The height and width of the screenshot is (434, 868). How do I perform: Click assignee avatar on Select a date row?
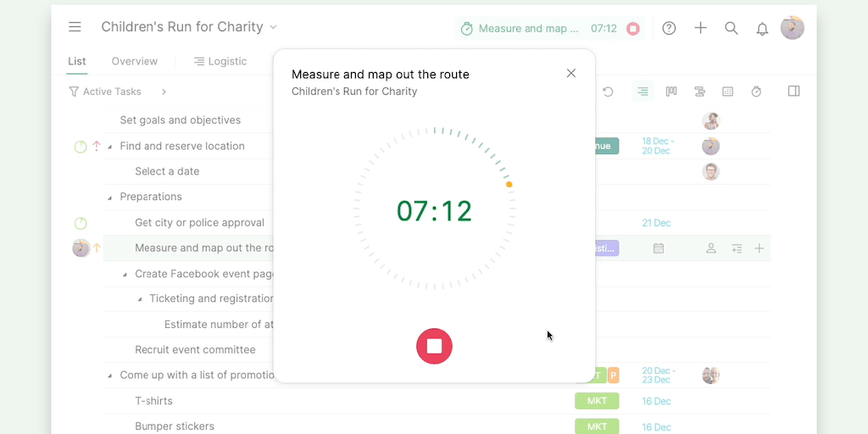[x=711, y=171]
